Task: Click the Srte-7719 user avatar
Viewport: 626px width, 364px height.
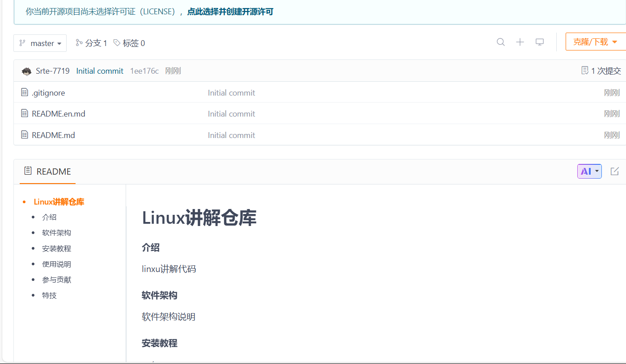Action: pyautogui.click(x=26, y=71)
